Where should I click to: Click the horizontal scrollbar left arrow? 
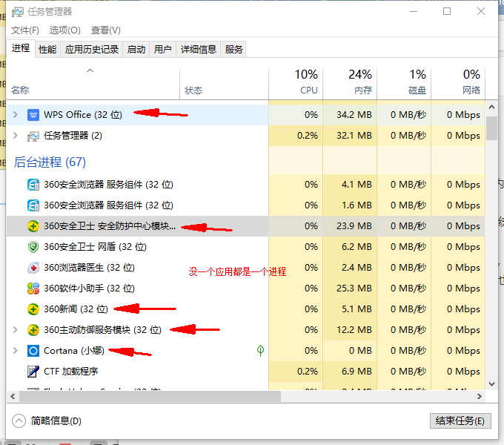point(13,397)
